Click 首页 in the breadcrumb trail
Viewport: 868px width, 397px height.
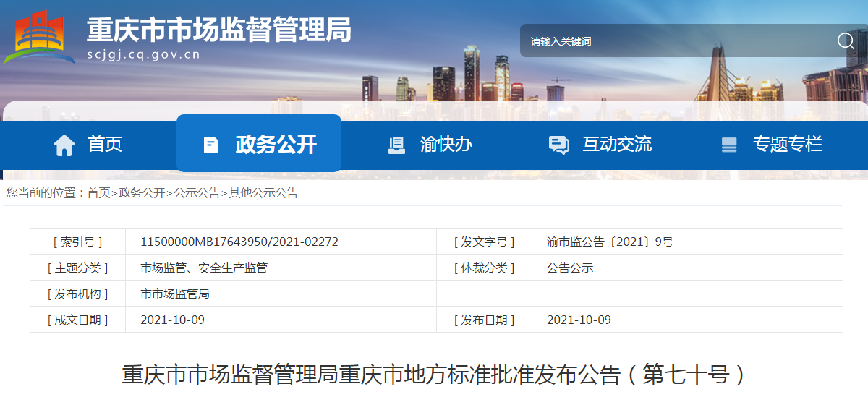click(x=99, y=193)
